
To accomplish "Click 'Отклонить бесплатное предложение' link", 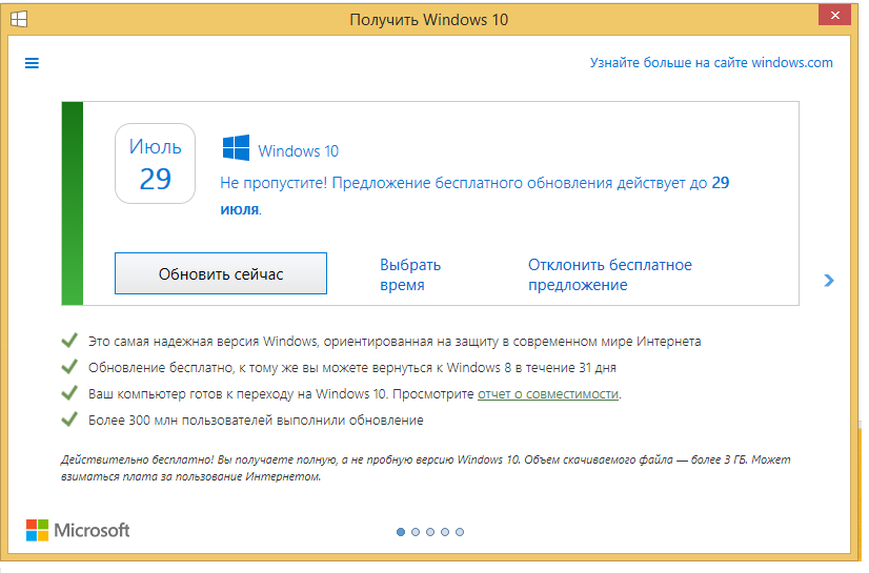I will (610, 275).
